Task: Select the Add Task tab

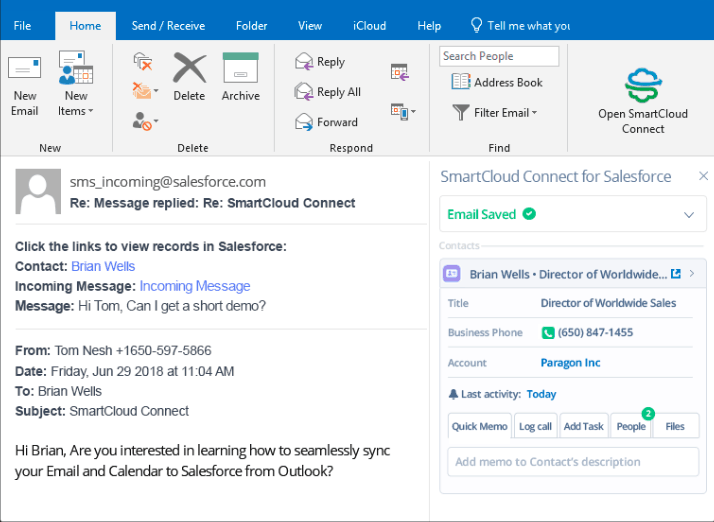Action: click(583, 426)
